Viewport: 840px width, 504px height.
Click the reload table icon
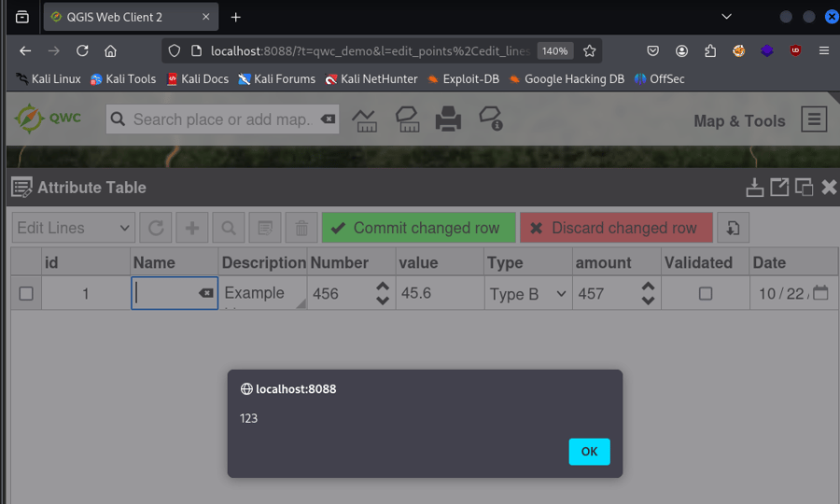pyautogui.click(x=156, y=228)
